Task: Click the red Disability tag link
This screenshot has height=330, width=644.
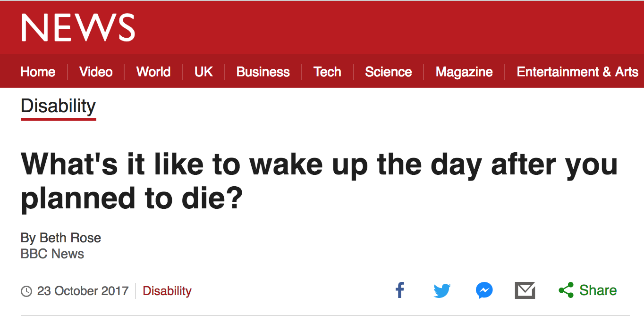Action: pyautogui.click(x=167, y=291)
